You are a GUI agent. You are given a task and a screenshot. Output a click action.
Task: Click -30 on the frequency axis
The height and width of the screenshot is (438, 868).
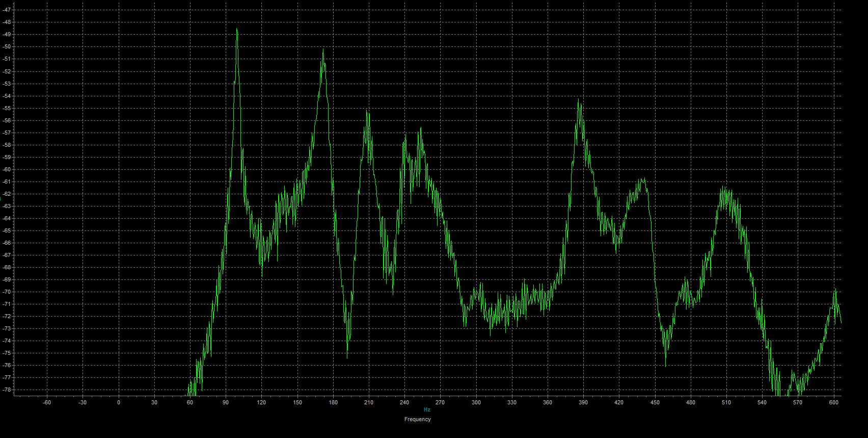click(x=83, y=402)
